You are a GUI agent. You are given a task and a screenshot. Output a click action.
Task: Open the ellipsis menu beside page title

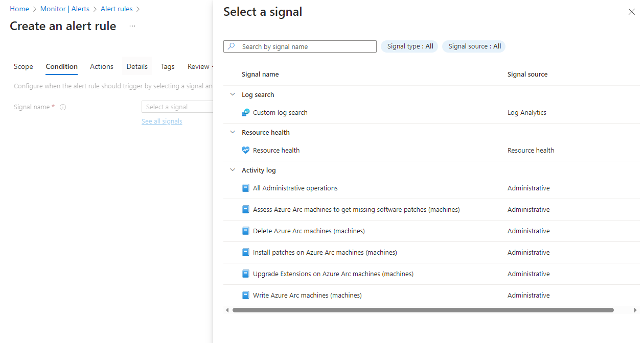click(x=132, y=26)
